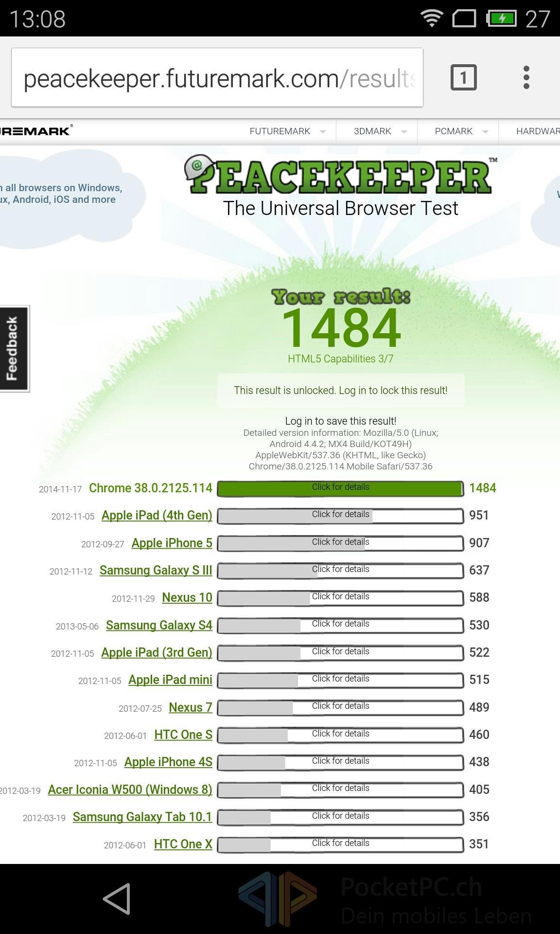The height and width of the screenshot is (934, 560).
Task: Click the iPad (3rd Gen) score bar
Action: coord(340,653)
